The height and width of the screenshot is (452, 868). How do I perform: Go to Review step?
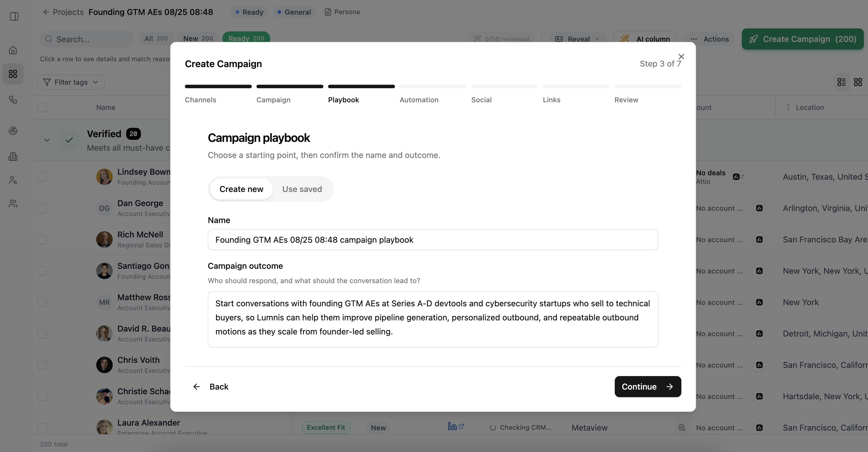pos(626,100)
